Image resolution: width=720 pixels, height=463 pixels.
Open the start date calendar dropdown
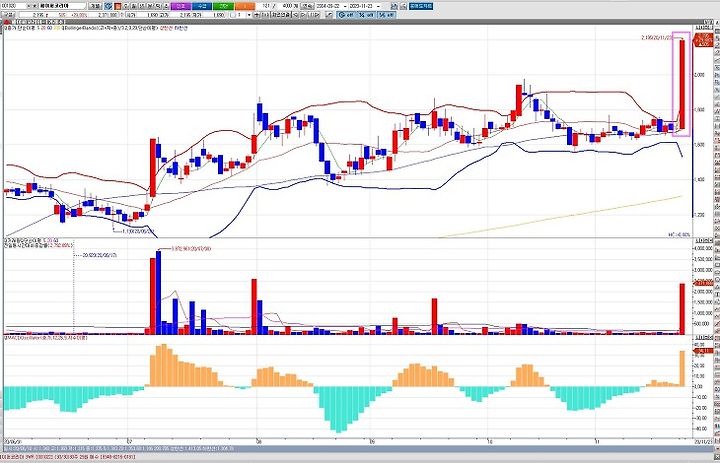pyautogui.click(x=345, y=6)
